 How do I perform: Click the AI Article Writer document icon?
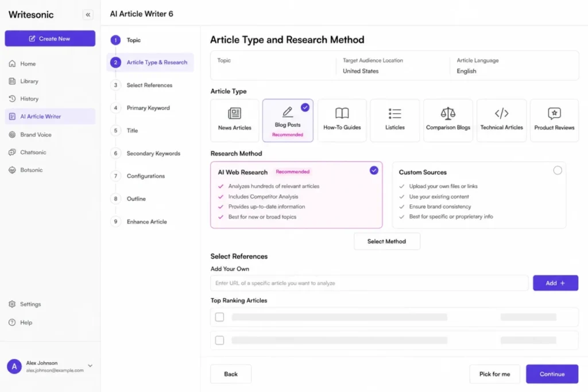[x=13, y=117]
